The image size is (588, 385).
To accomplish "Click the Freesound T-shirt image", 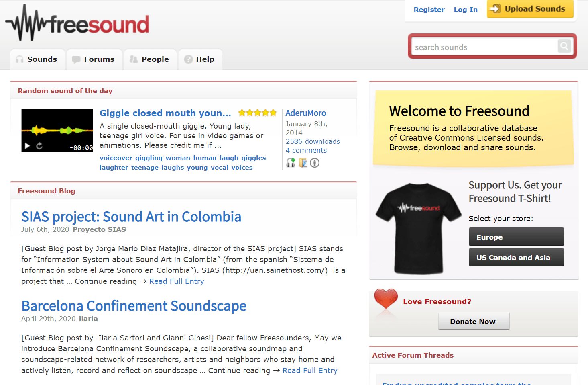I will 418,228.
